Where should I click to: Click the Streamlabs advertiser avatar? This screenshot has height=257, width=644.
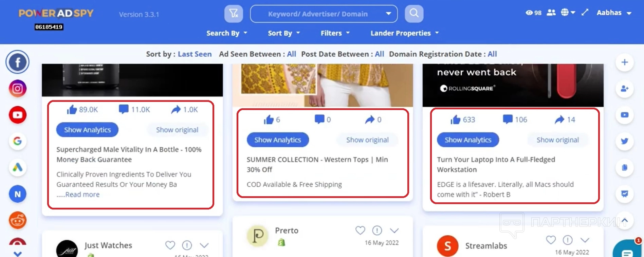pos(447,246)
